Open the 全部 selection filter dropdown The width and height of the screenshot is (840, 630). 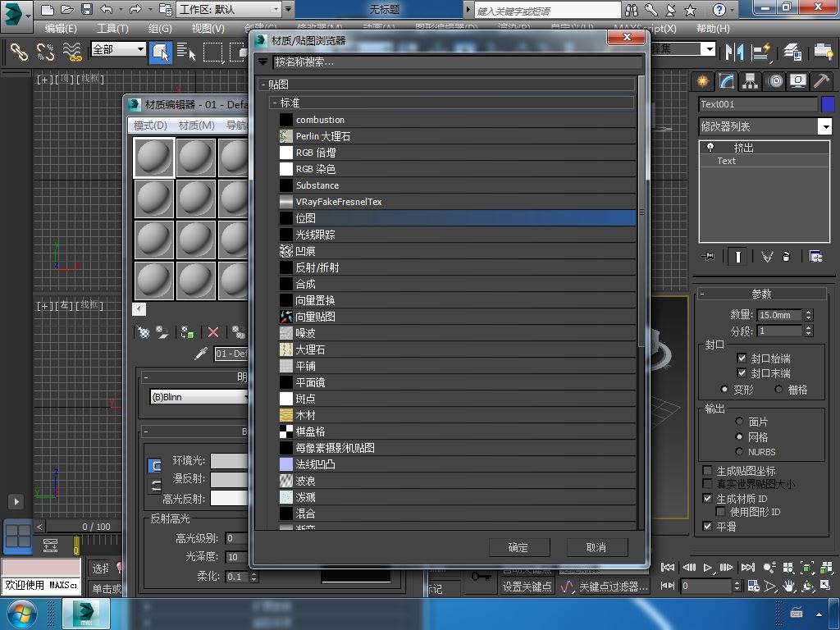(140, 49)
